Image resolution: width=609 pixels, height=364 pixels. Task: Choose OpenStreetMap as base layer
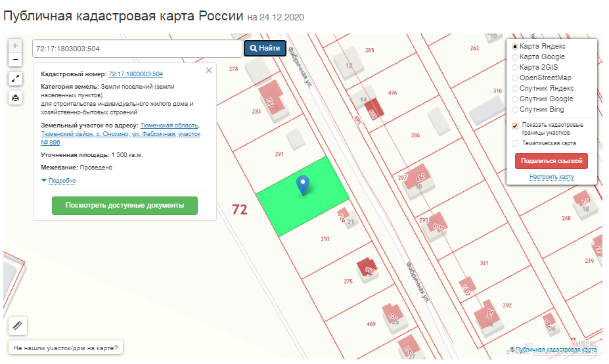tap(515, 78)
